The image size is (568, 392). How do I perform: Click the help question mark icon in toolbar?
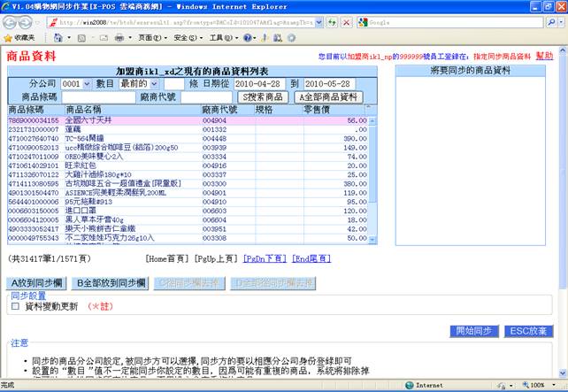(248, 38)
